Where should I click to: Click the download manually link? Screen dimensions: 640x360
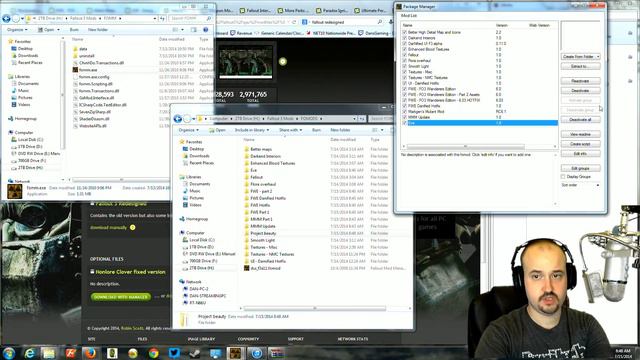point(109,227)
